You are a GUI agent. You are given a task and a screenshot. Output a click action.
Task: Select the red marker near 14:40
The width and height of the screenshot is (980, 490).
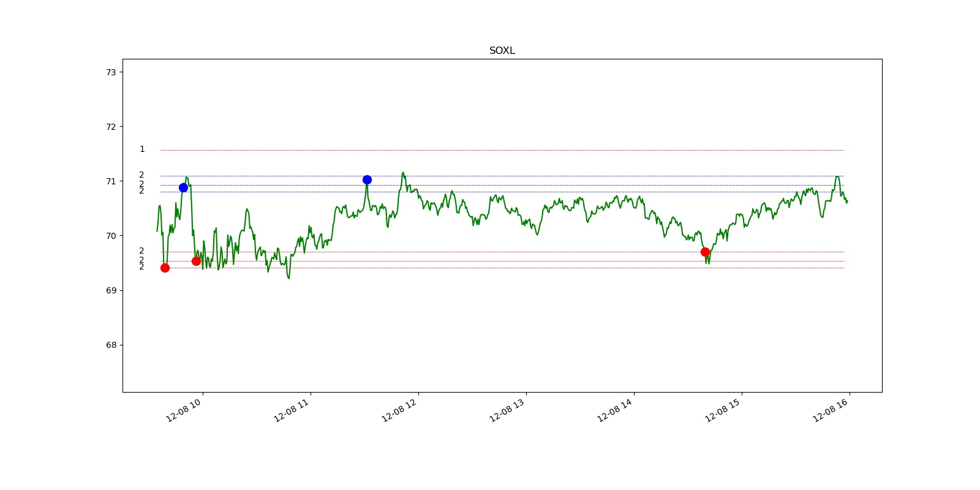(705, 252)
